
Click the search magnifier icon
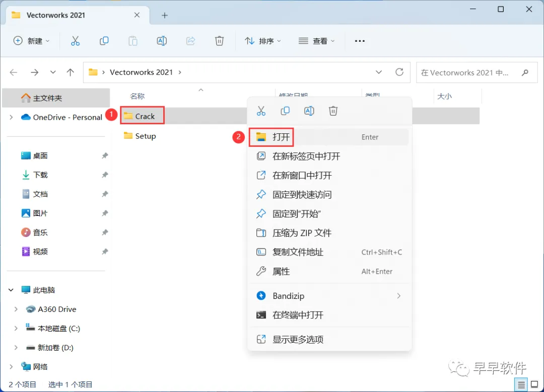[x=525, y=72]
